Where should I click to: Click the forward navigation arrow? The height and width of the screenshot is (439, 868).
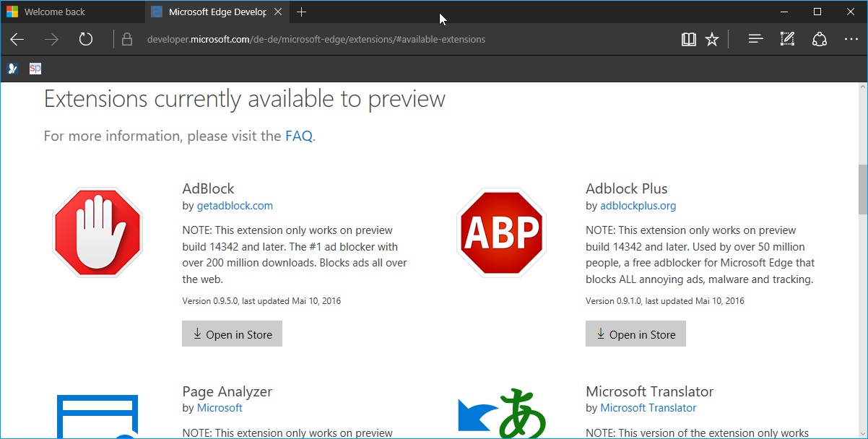click(x=51, y=40)
